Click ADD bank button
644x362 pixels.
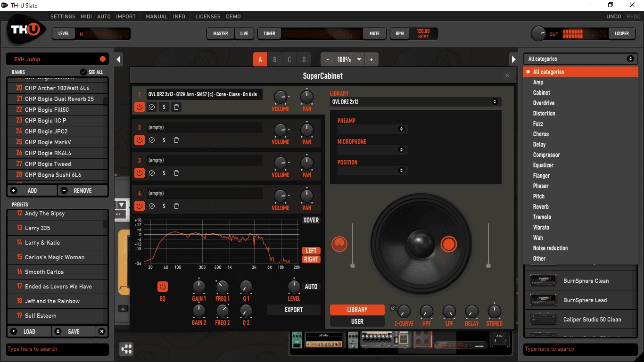(32, 190)
